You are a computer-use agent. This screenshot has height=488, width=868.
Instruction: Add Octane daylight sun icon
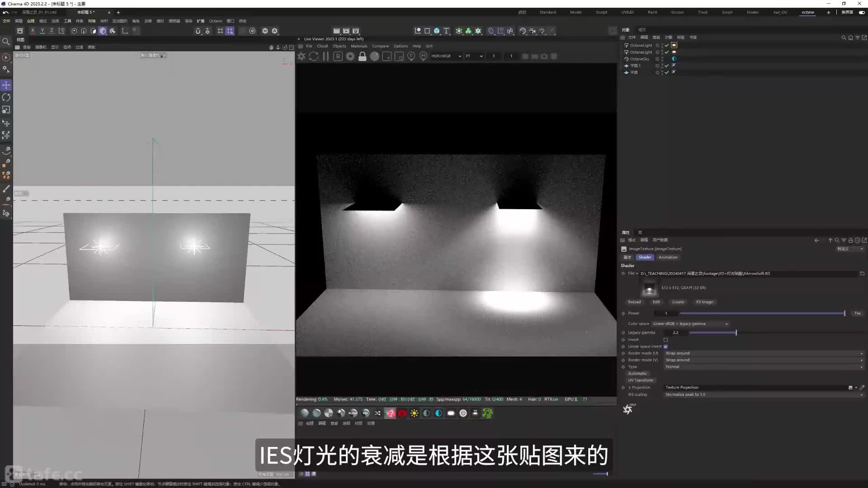[414, 413]
